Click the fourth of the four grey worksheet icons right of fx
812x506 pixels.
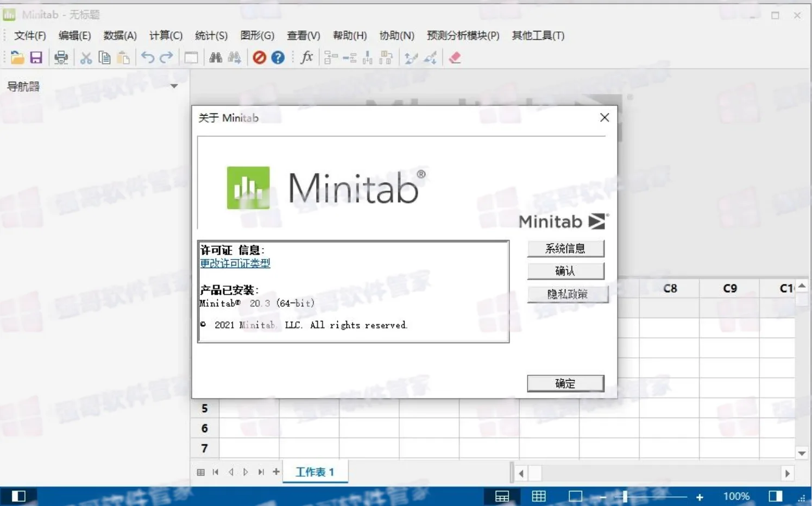click(386, 58)
